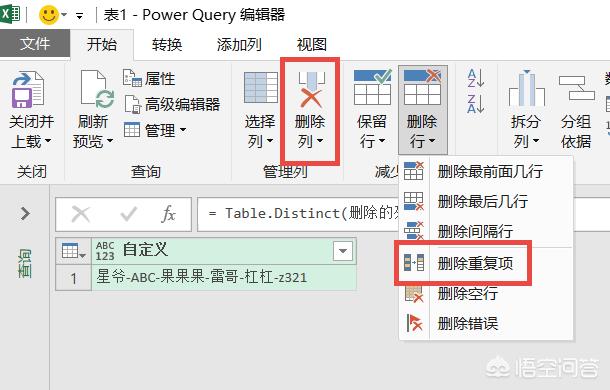Switch to the 添加列 tab
The height and width of the screenshot is (390, 610).
[239, 44]
